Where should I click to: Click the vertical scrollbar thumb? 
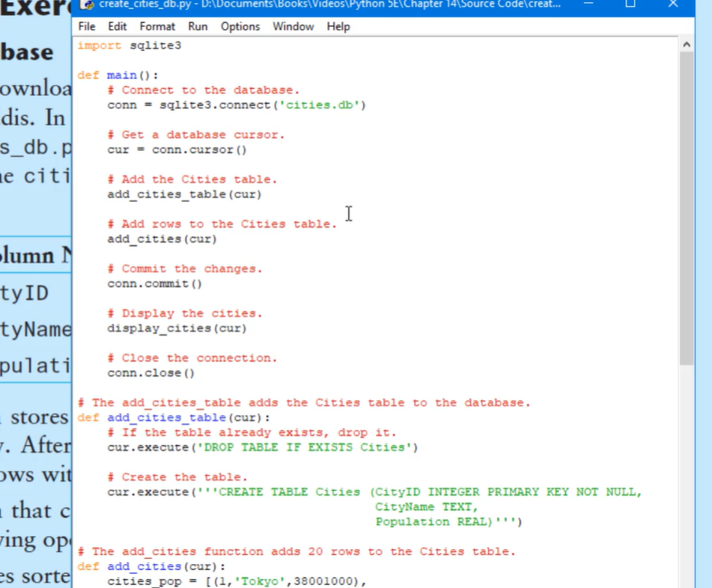(687, 208)
